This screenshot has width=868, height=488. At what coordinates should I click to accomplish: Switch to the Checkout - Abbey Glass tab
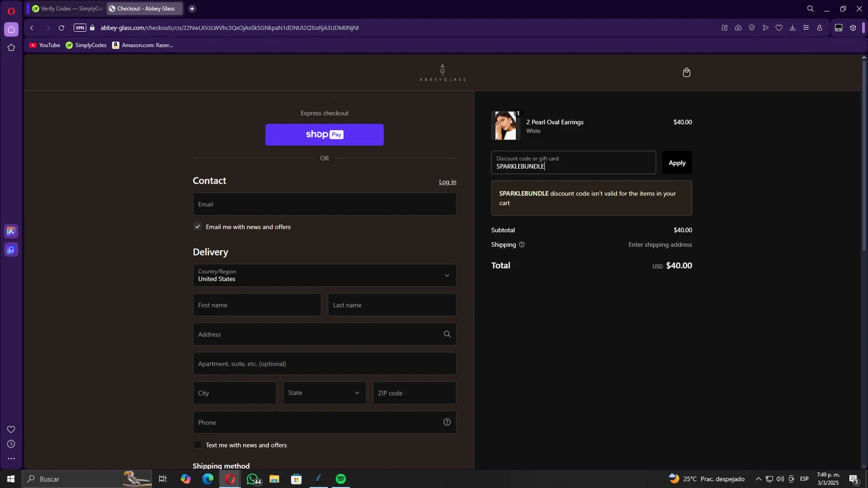click(x=145, y=9)
